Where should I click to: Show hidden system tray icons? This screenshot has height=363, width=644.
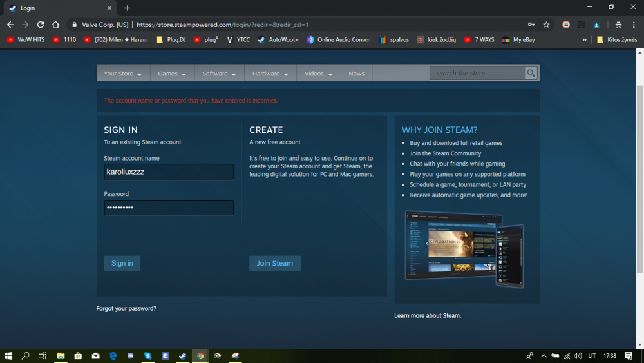click(544, 356)
